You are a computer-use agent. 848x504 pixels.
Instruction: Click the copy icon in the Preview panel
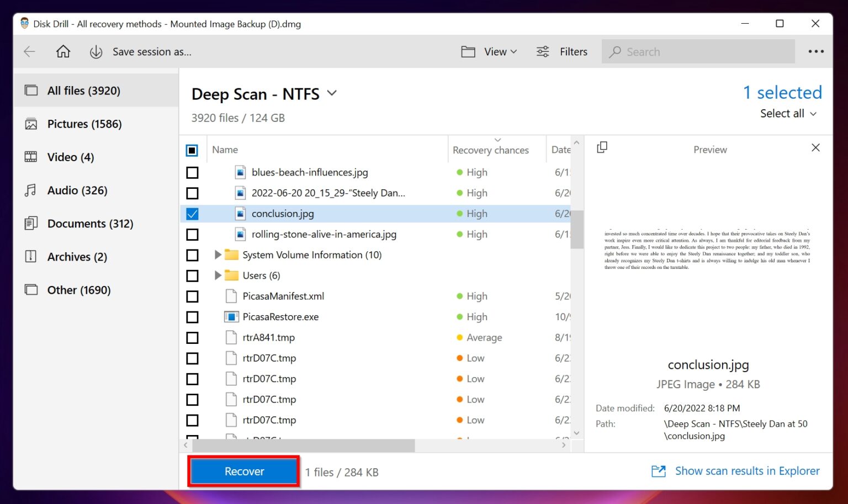[x=602, y=147]
